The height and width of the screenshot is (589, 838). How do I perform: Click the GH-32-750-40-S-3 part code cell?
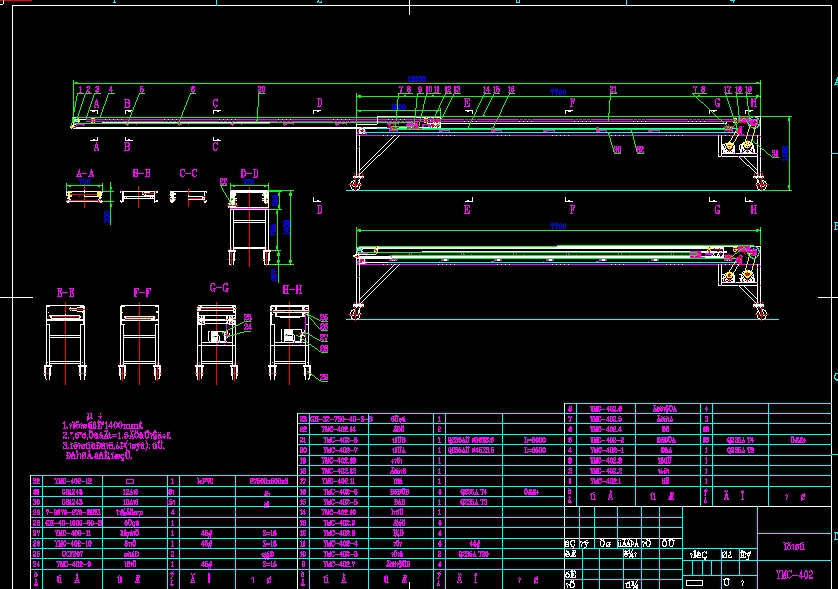click(x=340, y=419)
